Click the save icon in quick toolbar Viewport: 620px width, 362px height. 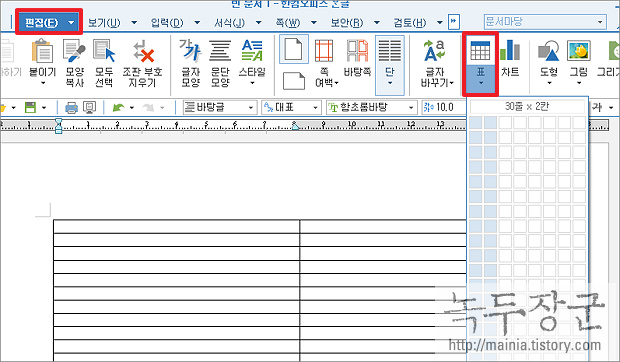(x=30, y=107)
